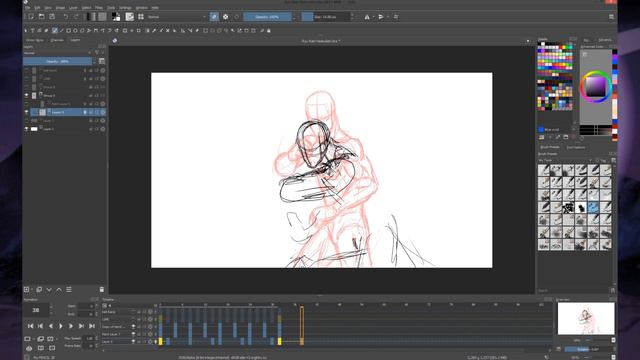This screenshot has height=360, width=640.
Task: Select the Rectangle tool
Action: click(69, 31)
